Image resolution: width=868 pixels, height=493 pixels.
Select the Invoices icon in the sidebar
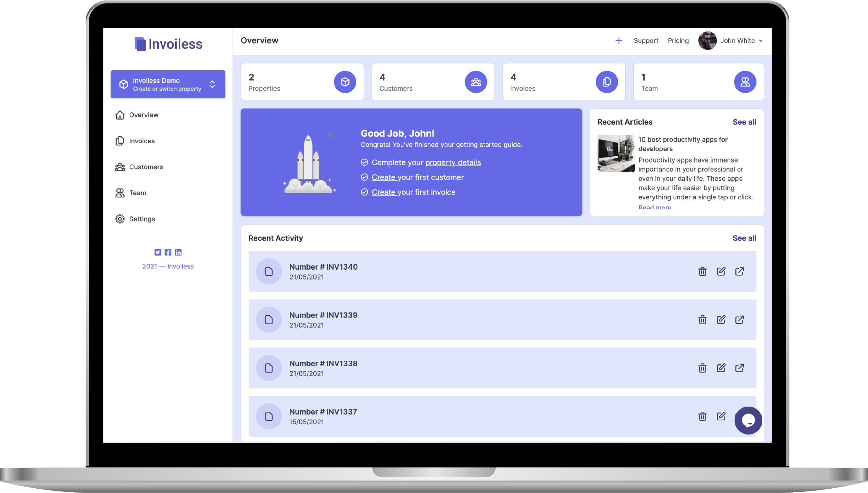120,141
